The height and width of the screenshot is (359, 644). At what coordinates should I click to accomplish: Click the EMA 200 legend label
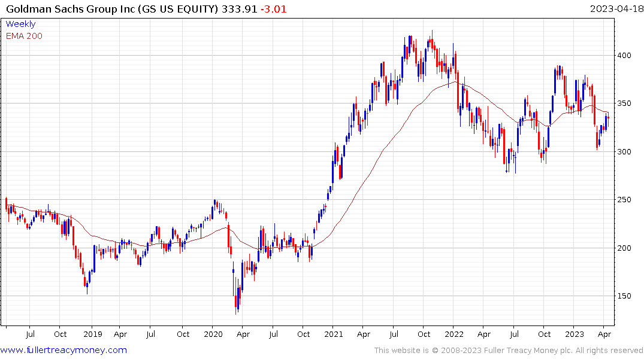[x=24, y=36]
